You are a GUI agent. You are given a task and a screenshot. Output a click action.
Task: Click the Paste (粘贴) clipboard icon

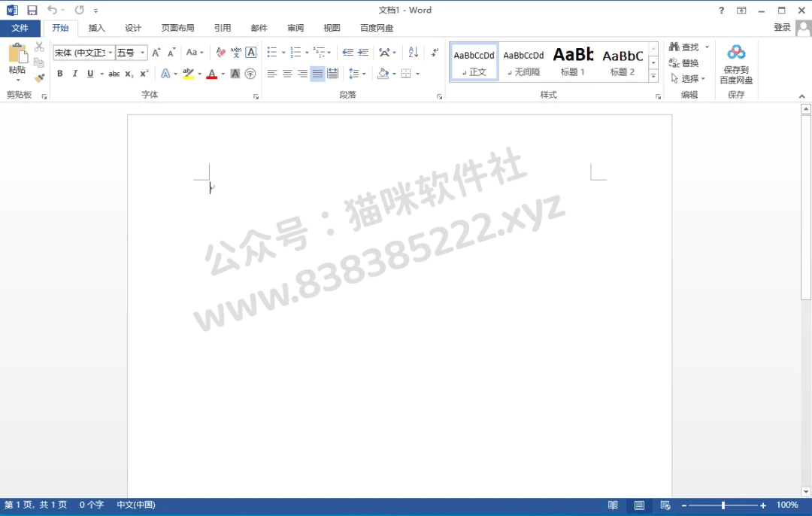[17, 53]
